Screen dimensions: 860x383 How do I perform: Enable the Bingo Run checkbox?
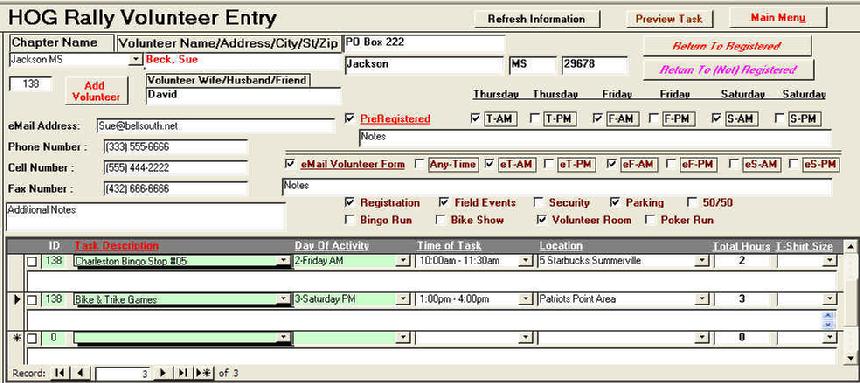pyautogui.click(x=349, y=220)
